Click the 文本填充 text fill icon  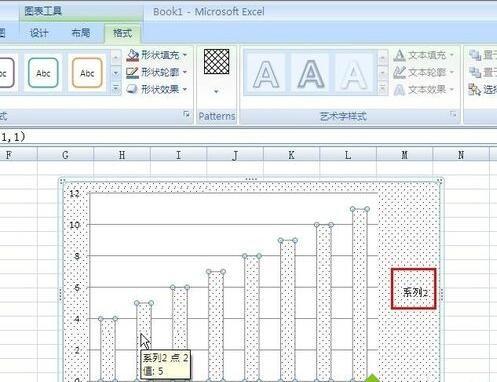coord(399,55)
